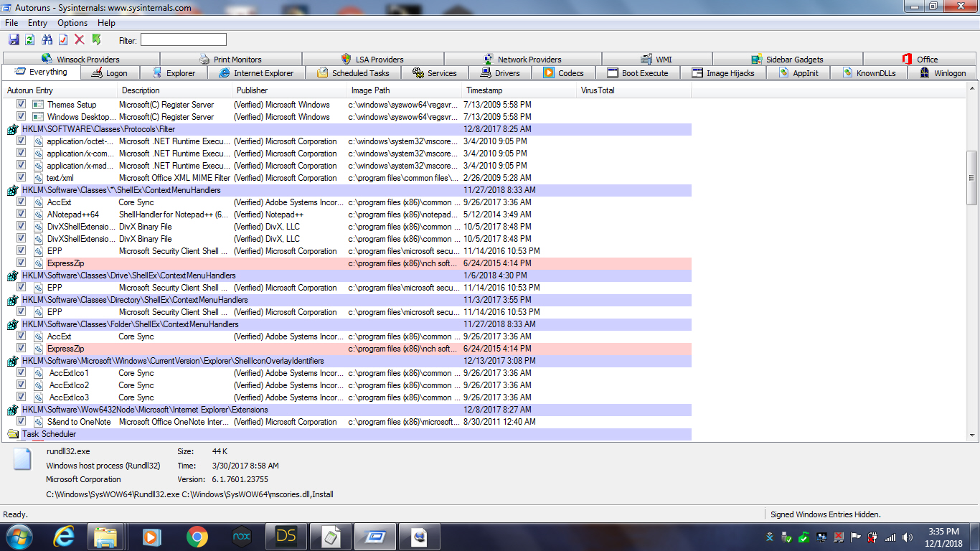Click into the Filter input field
The height and width of the screenshot is (551, 980).
pyautogui.click(x=183, y=39)
